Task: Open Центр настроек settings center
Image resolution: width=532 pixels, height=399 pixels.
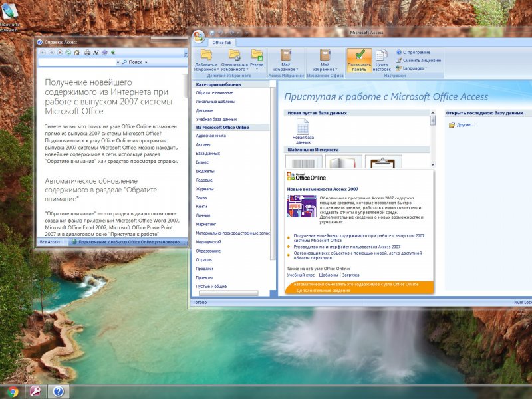Action: point(382,60)
